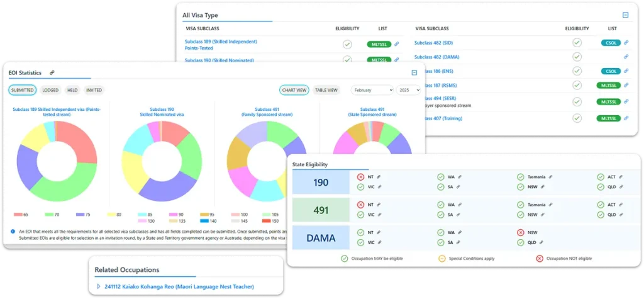Viewport: 644px width, 299px height.
Task: Click link icon on Subclass 482 (DAMA) row
Action: click(626, 57)
